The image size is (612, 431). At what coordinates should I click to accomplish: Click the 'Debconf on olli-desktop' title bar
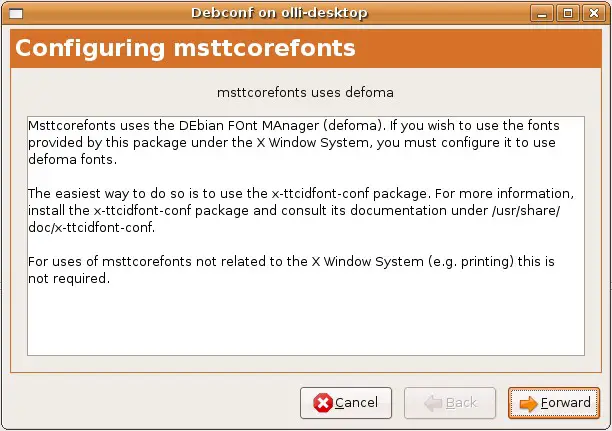point(279,12)
